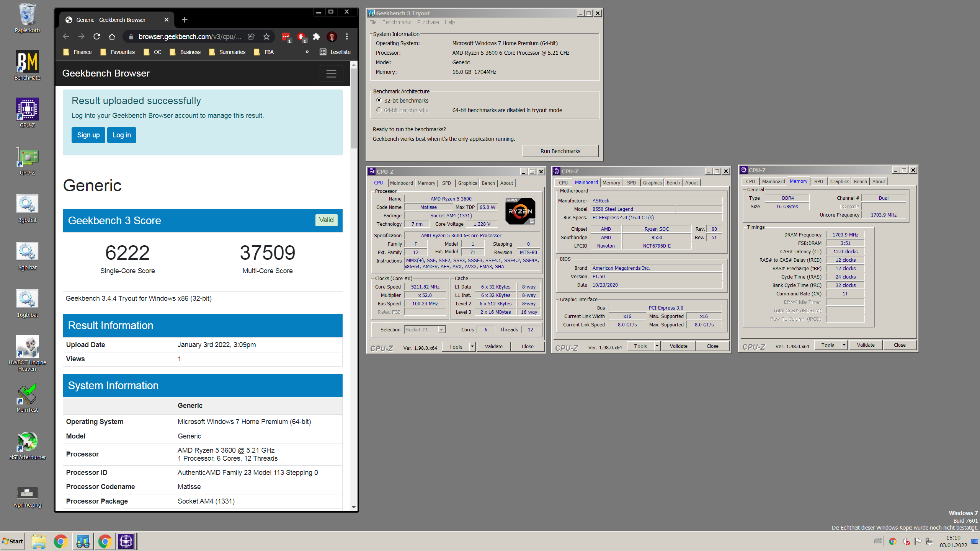
Task: Go to browser home page
Action: [112, 36]
